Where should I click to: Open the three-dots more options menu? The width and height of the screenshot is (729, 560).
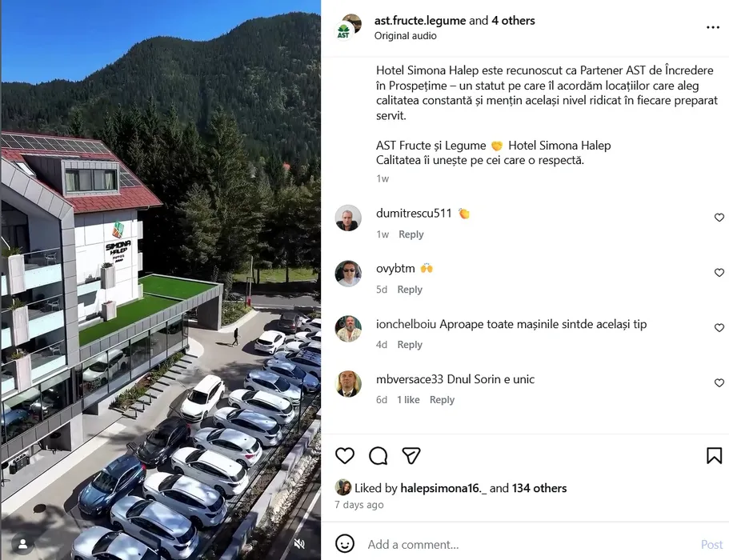click(x=713, y=27)
